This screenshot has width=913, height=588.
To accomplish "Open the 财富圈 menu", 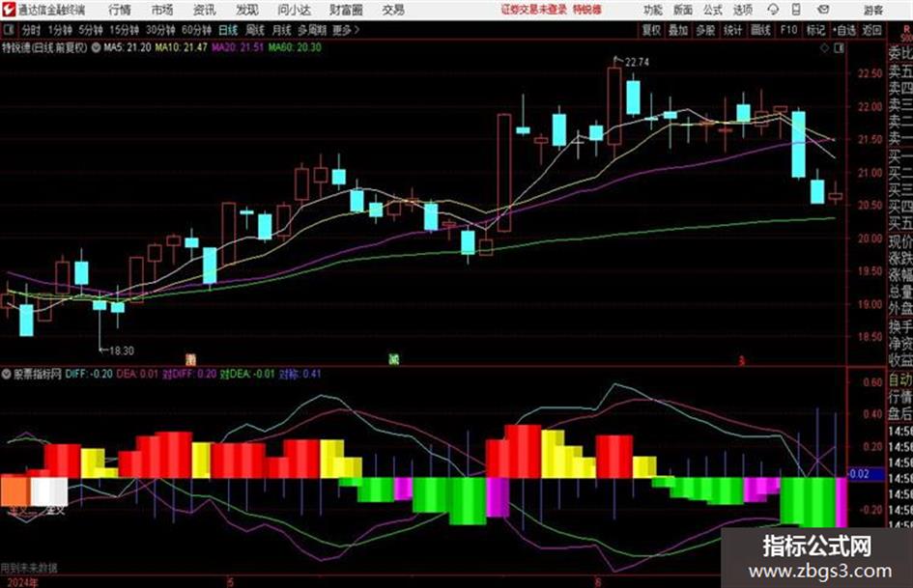I will [x=346, y=10].
